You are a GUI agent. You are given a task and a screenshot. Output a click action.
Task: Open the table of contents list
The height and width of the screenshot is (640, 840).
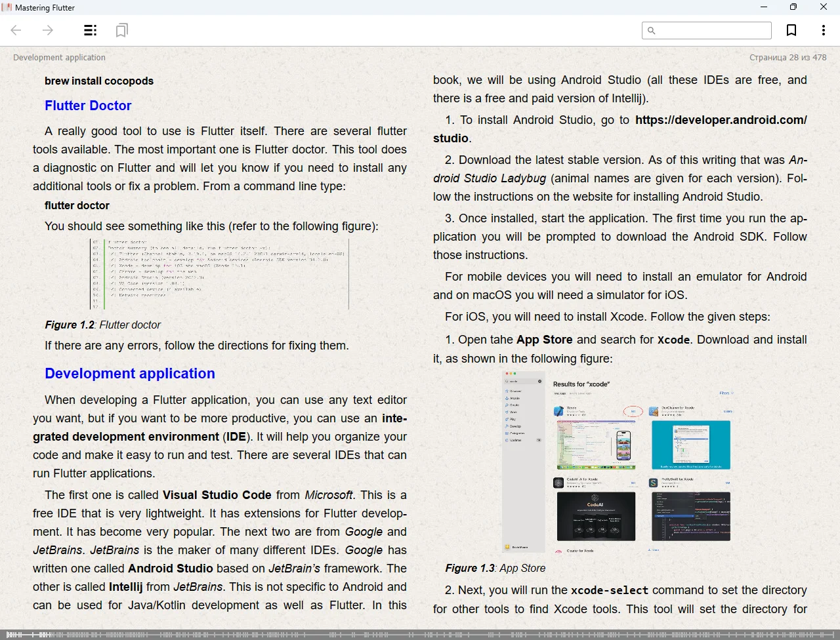pyautogui.click(x=91, y=30)
